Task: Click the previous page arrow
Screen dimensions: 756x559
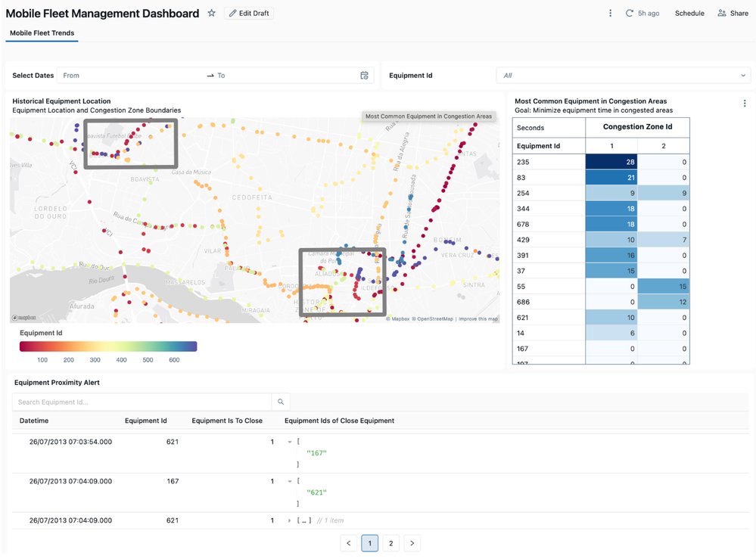Action: [x=349, y=543]
